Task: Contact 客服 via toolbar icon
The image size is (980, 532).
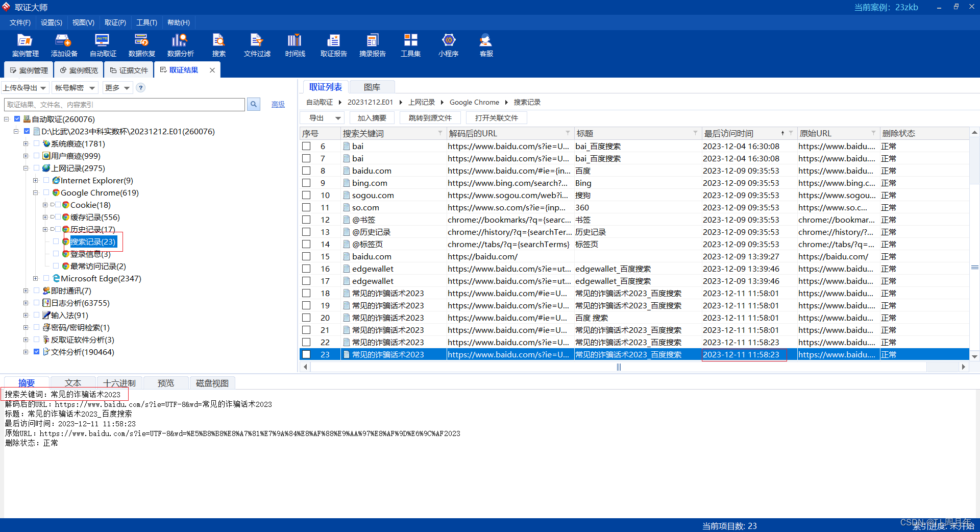Action: coord(486,45)
